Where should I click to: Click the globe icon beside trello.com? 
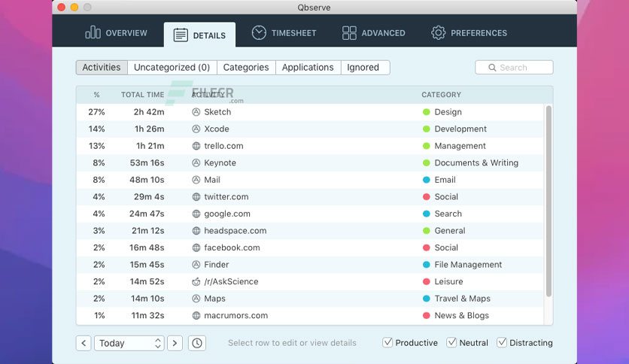[x=196, y=146]
